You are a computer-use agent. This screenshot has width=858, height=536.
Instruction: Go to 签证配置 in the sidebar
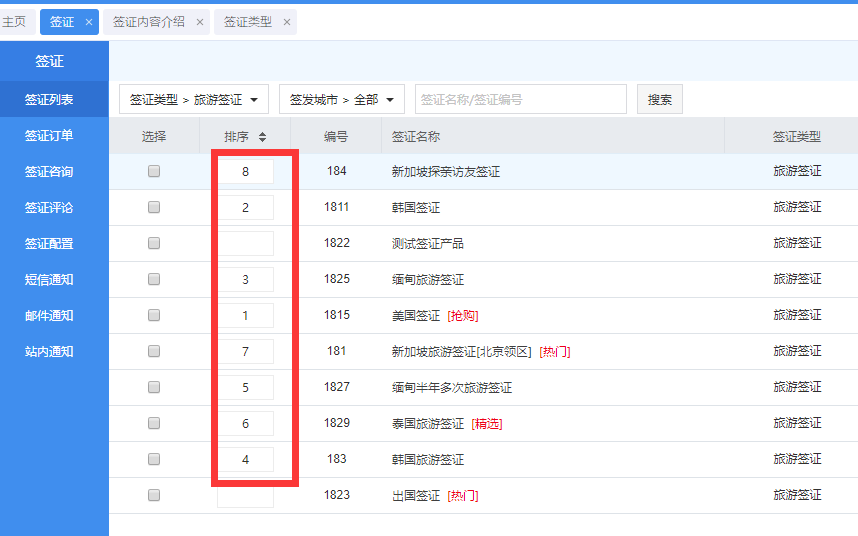pyautogui.click(x=49, y=244)
